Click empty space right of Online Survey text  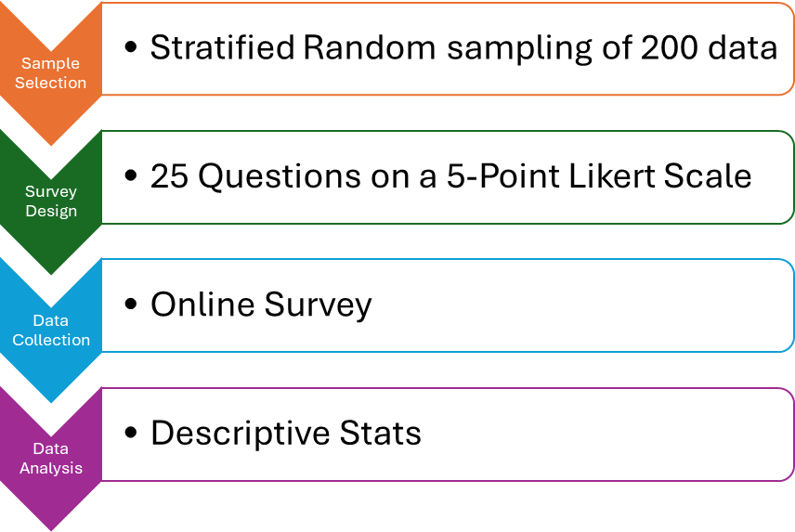(x=576, y=305)
